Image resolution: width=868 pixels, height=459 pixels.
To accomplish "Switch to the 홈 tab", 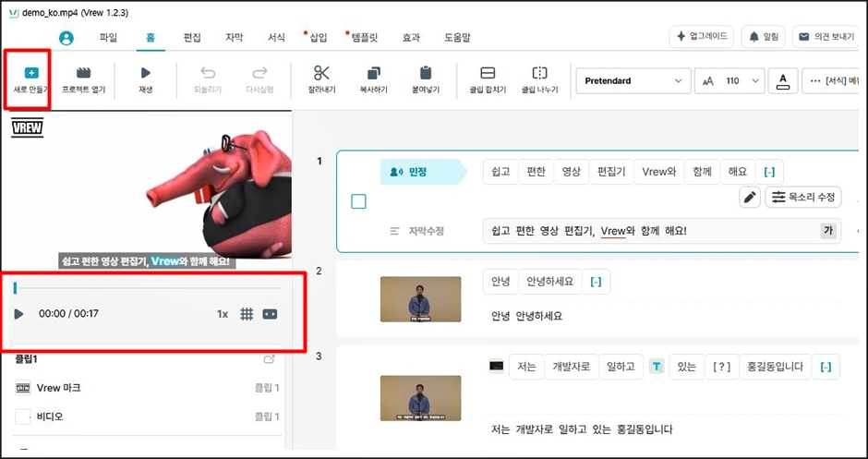I will point(151,38).
